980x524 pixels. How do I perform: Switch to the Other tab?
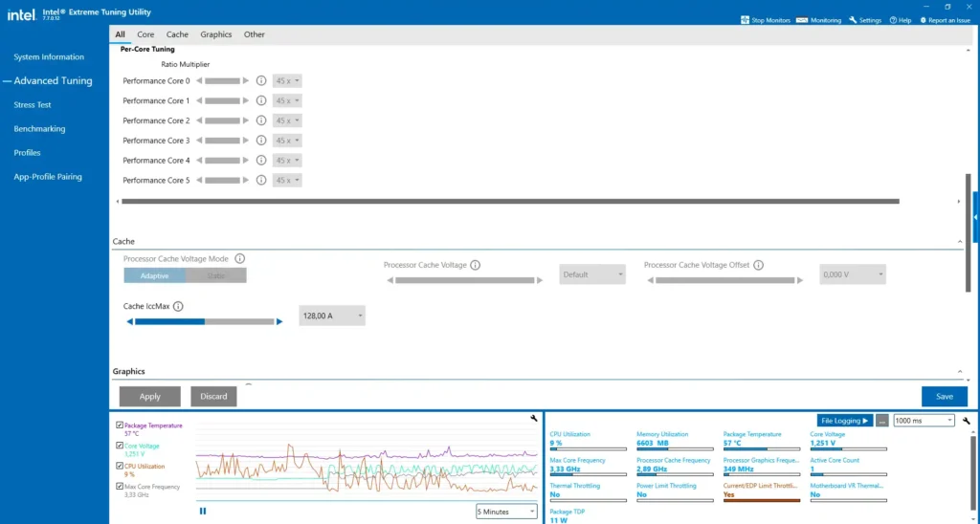point(255,34)
